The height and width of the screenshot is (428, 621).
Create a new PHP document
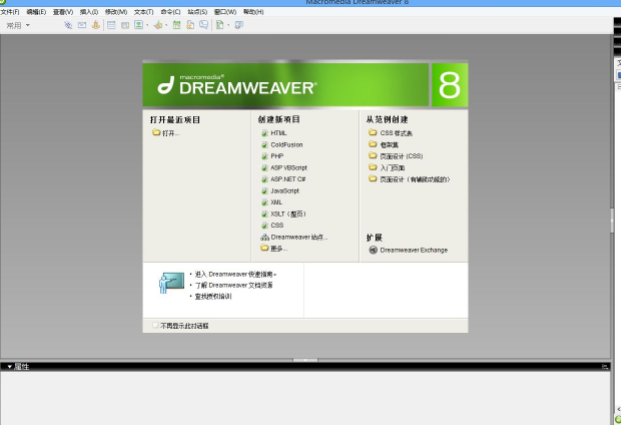pos(272,156)
